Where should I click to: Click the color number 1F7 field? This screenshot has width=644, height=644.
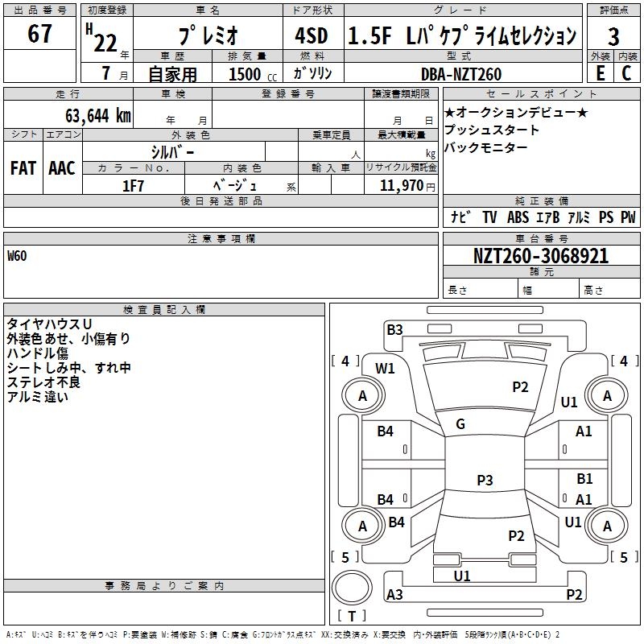[134, 186]
